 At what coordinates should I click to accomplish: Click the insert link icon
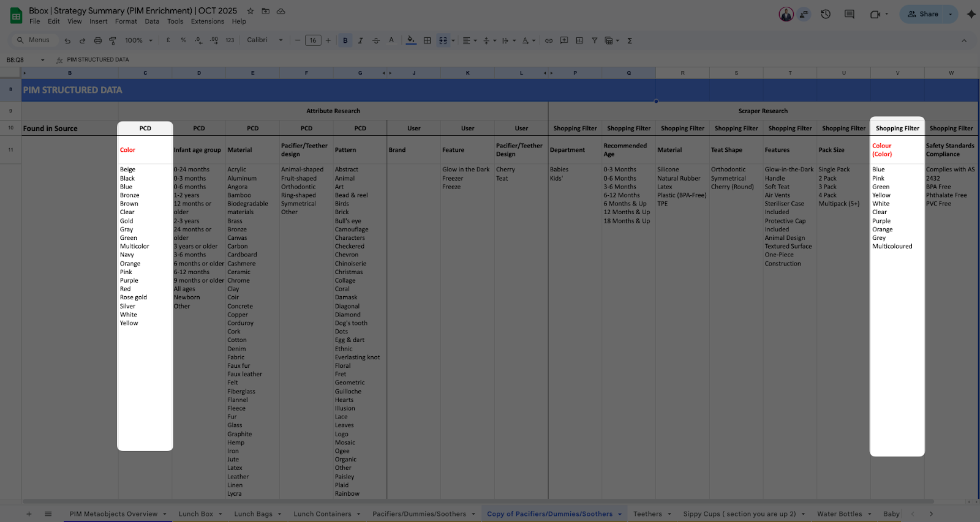coord(549,40)
